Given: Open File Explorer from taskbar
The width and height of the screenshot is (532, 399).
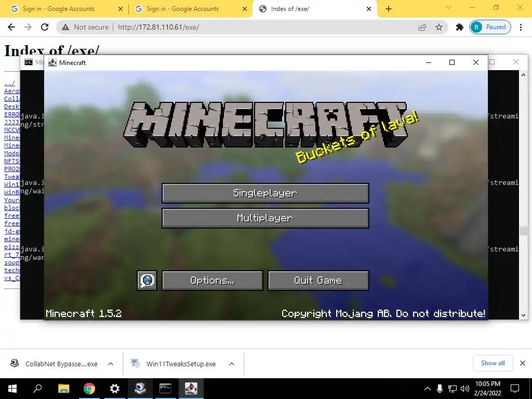Looking at the screenshot, I should click(x=63, y=389).
